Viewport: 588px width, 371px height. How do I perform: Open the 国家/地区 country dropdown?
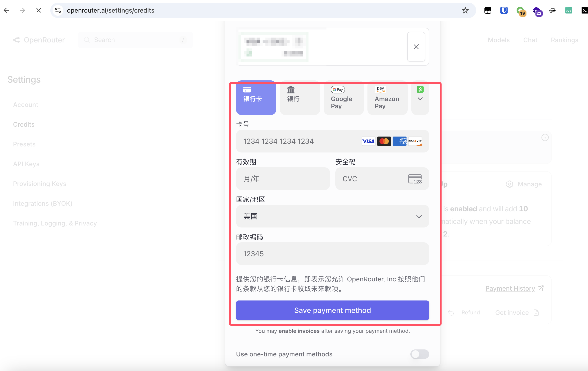(x=332, y=216)
